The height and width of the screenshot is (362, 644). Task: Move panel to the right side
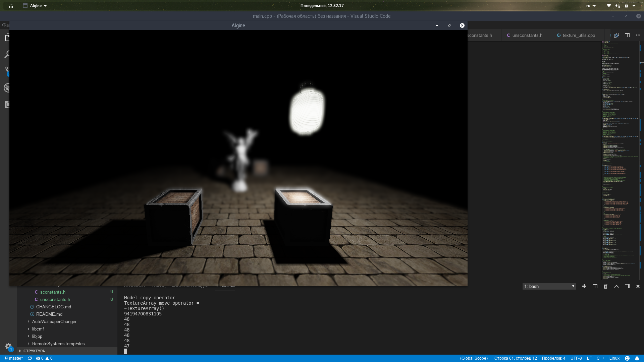pos(627,286)
